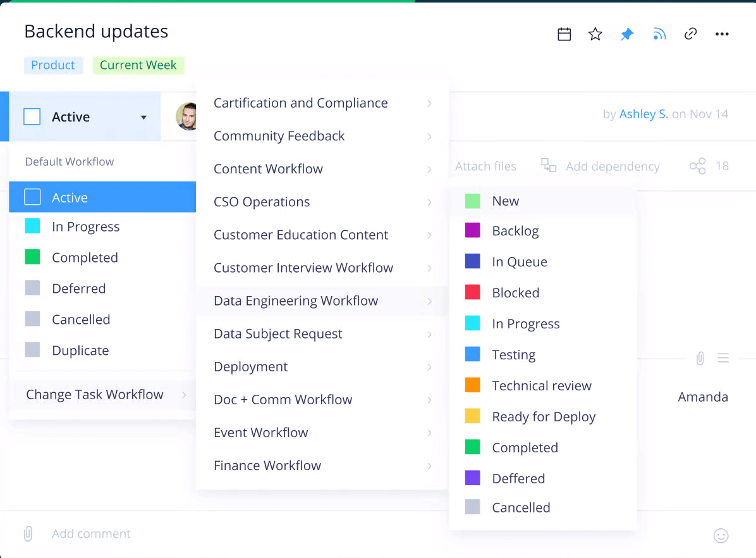Click the Product tag
756x558 pixels.
[x=53, y=65]
